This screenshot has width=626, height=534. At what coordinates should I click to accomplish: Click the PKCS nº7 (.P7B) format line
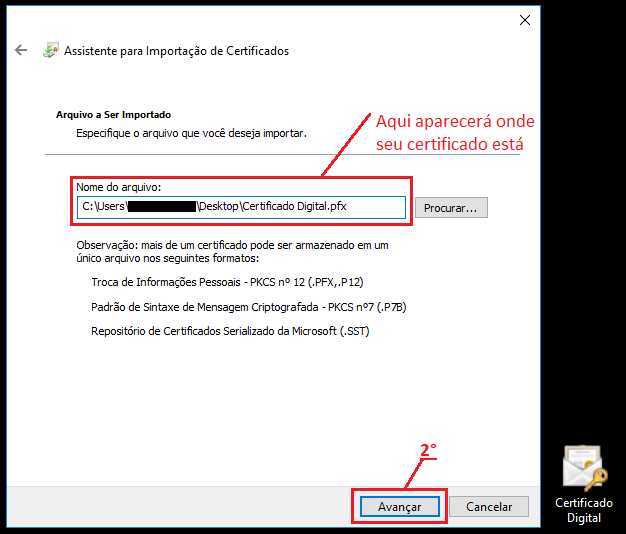pyautogui.click(x=248, y=307)
